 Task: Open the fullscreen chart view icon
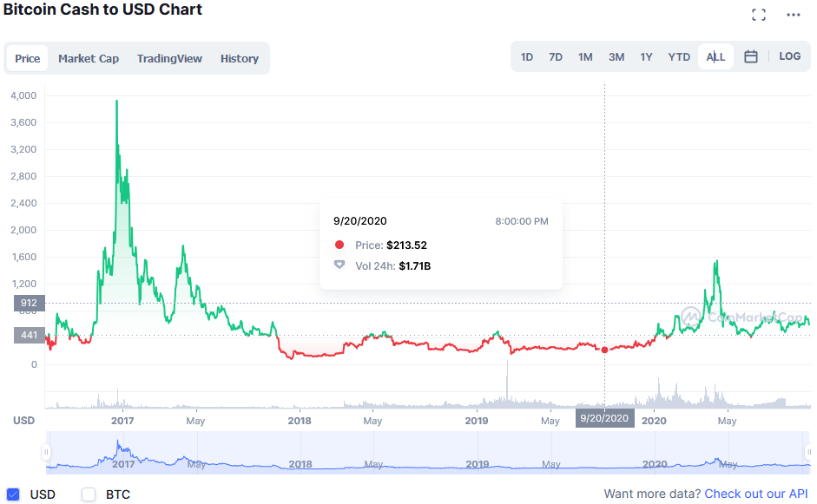[759, 15]
